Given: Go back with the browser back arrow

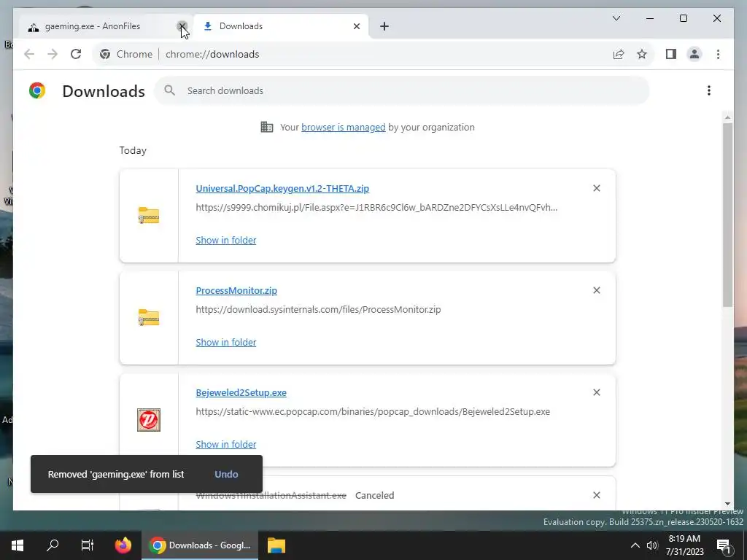Looking at the screenshot, I should point(29,54).
